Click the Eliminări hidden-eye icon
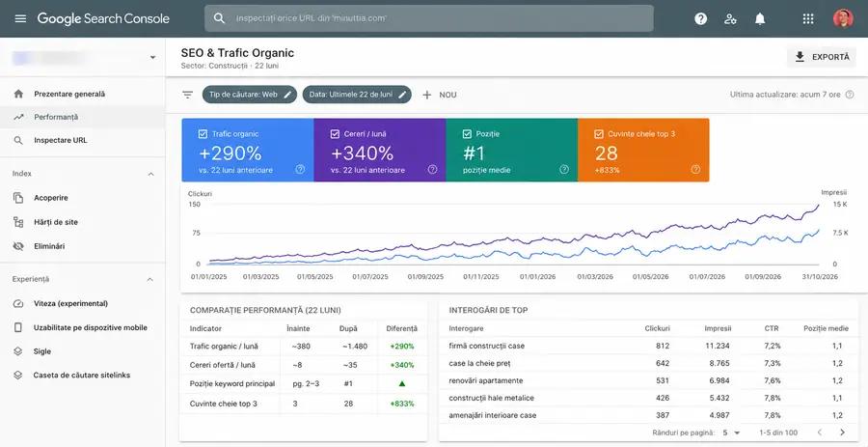Image resolution: width=868 pixels, height=447 pixels. 18,246
